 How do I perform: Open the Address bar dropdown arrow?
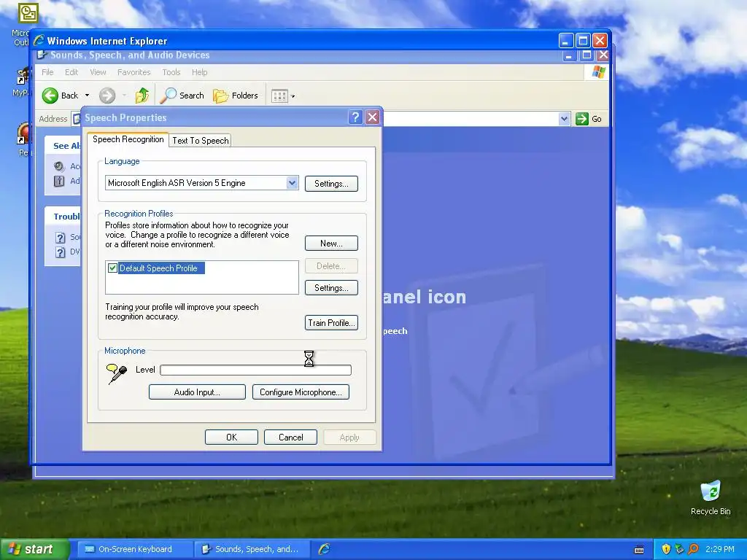(x=564, y=119)
